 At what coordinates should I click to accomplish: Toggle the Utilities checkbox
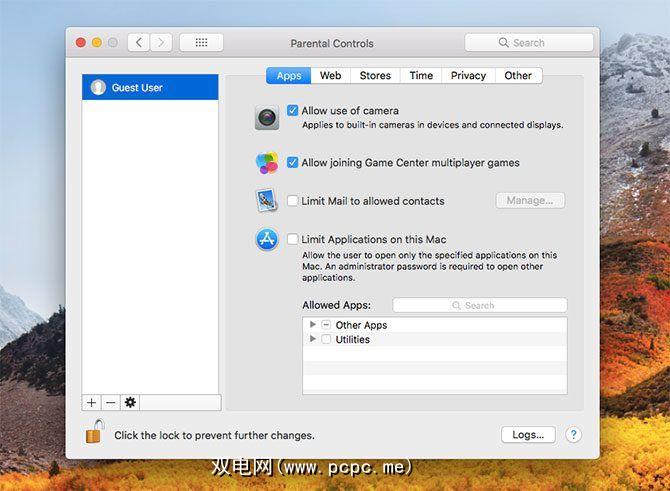pos(326,339)
